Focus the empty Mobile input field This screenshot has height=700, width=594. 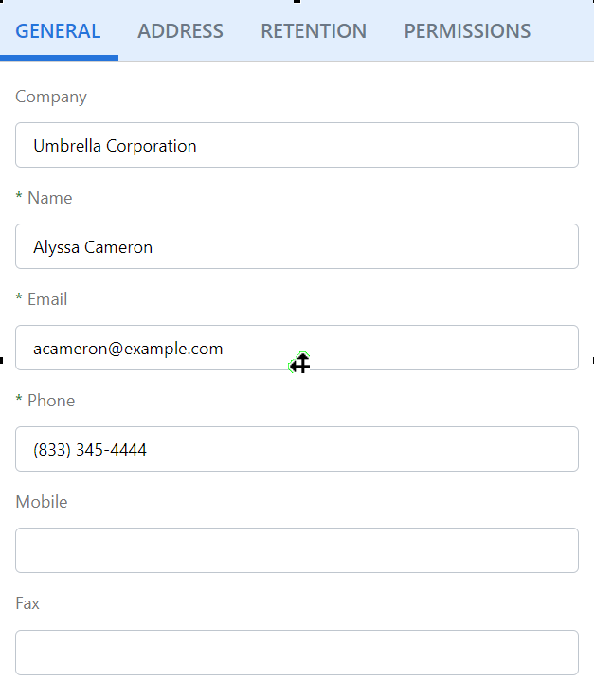click(x=297, y=550)
